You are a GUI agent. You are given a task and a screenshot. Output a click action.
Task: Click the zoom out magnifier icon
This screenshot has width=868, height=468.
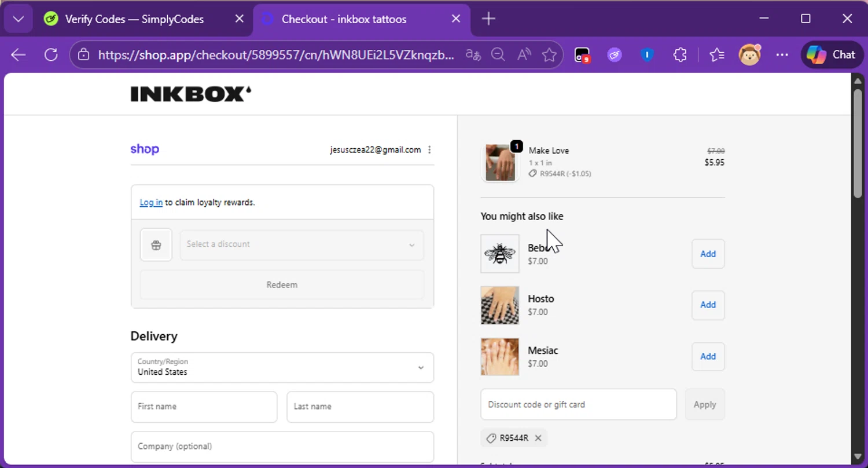[x=498, y=55]
